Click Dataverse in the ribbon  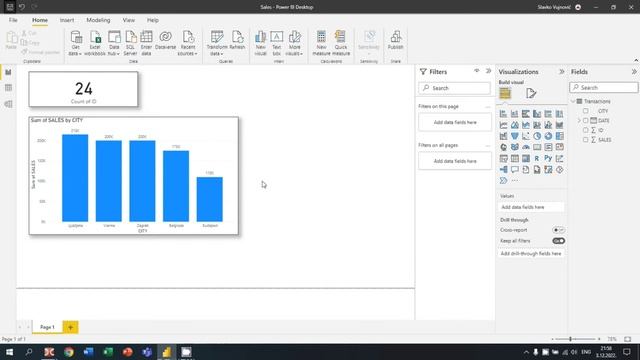(165, 40)
